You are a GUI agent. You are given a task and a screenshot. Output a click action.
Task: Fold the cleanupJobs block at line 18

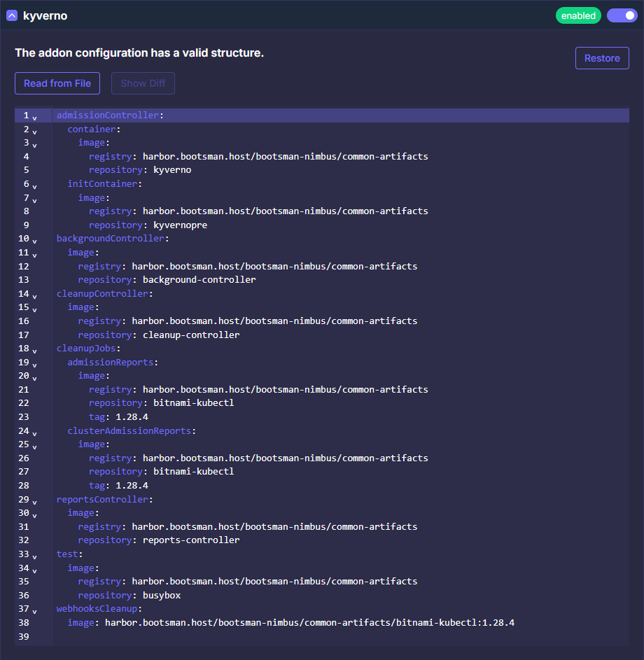click(x=35, y=350)
